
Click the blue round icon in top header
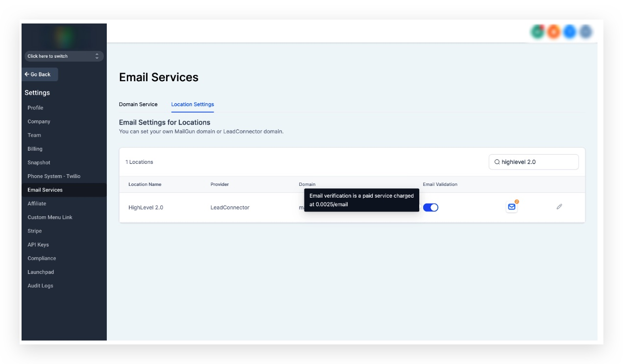click(x=570, y=32)
